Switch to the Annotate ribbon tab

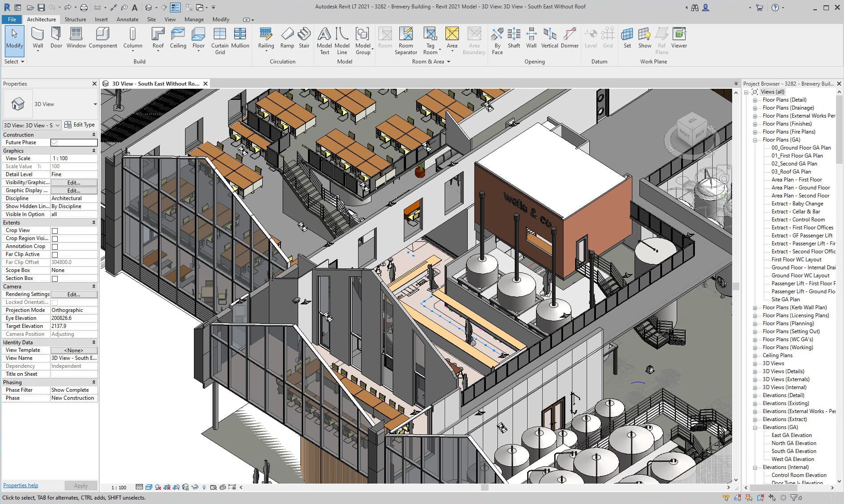tap(127, 19)
